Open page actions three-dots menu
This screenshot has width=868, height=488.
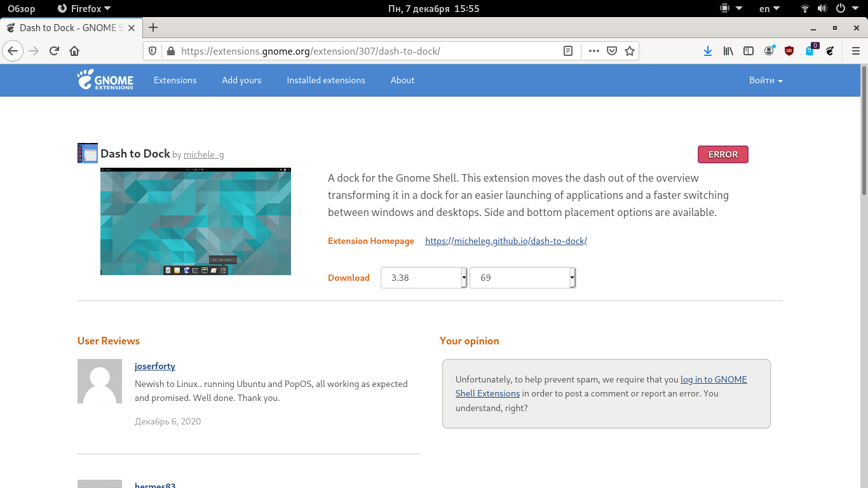click(594, 51)
